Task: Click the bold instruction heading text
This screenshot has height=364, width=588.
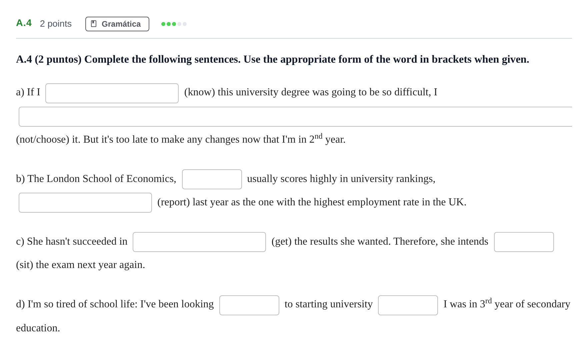Action: (273, 59)
